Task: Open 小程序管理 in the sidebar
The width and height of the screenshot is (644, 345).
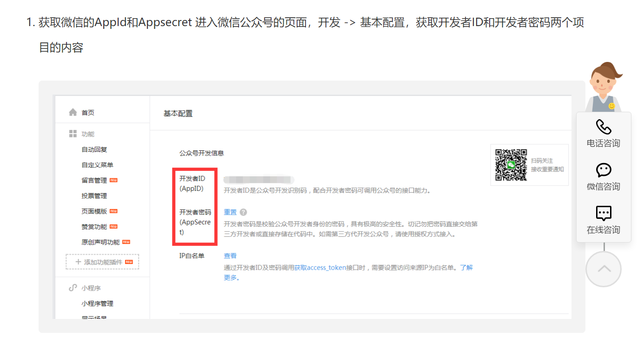Action: click(x=98, y=304)
